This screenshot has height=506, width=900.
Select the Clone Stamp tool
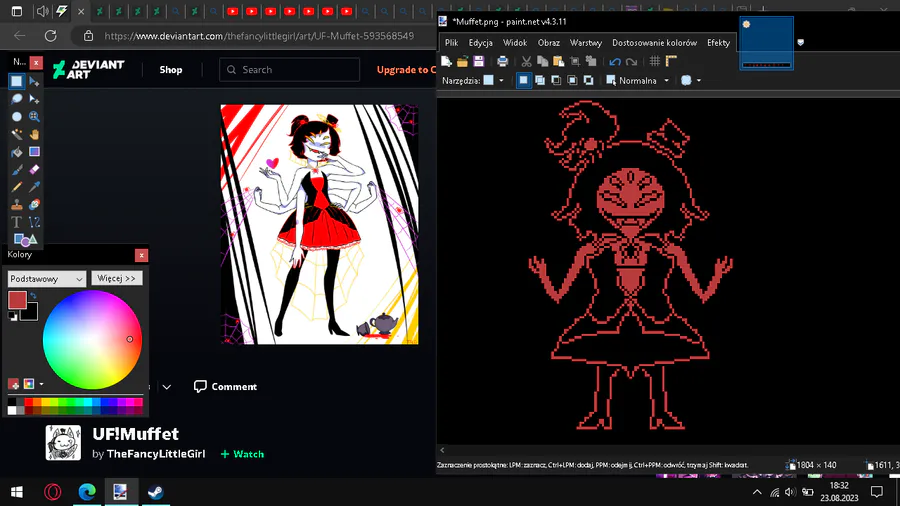coord(17,205)
